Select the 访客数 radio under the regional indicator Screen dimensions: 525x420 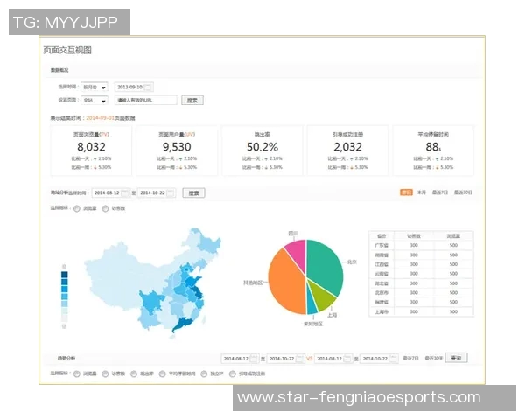[105, 208]
